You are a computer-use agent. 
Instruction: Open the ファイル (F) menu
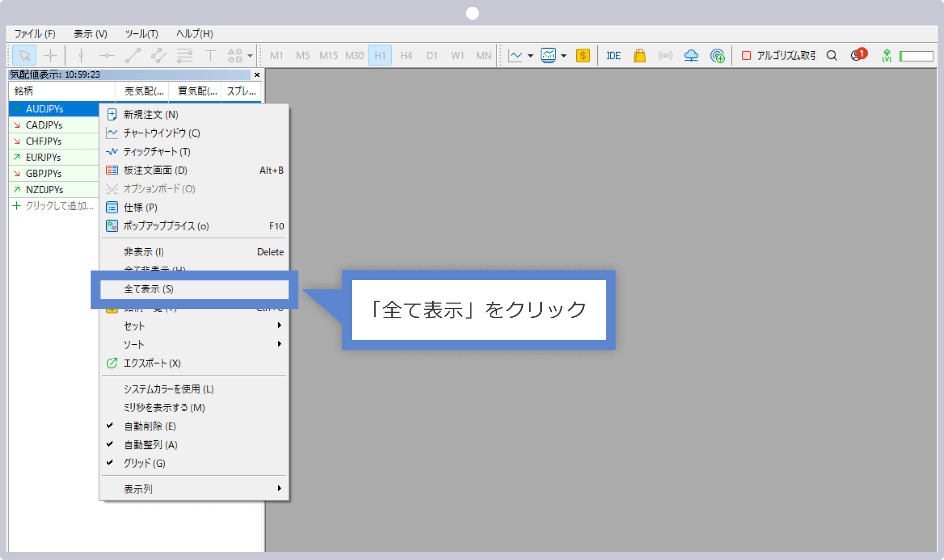pyautogui.click(x=34, y=34)
